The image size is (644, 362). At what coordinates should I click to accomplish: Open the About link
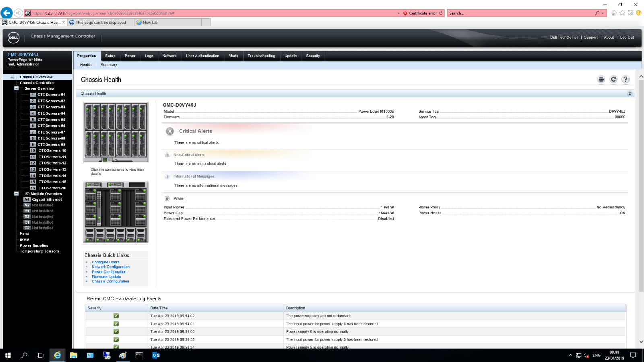(609, 37)
